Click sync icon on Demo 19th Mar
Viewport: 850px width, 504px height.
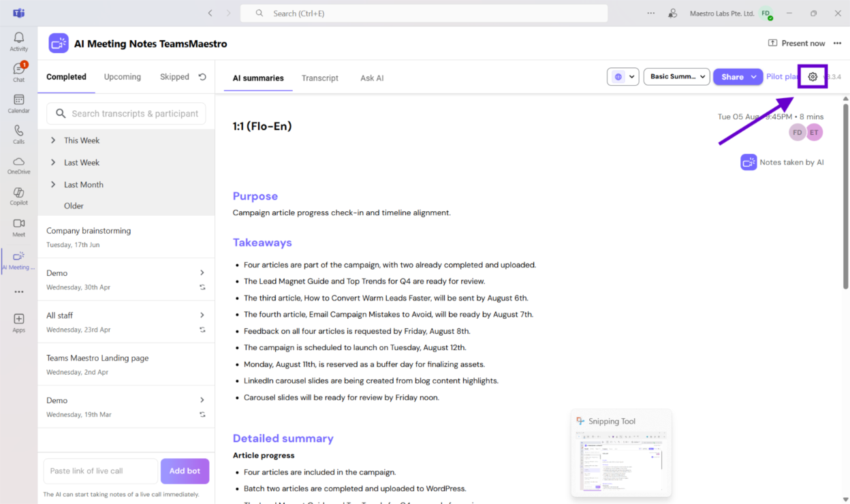point(202,414)
